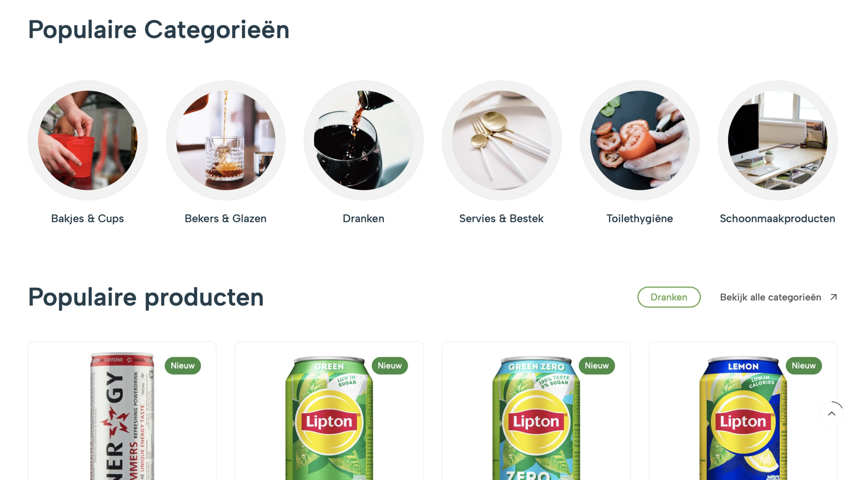Open the Schoonmaakproducten category image
868x480 pixels.
point(777,140)
